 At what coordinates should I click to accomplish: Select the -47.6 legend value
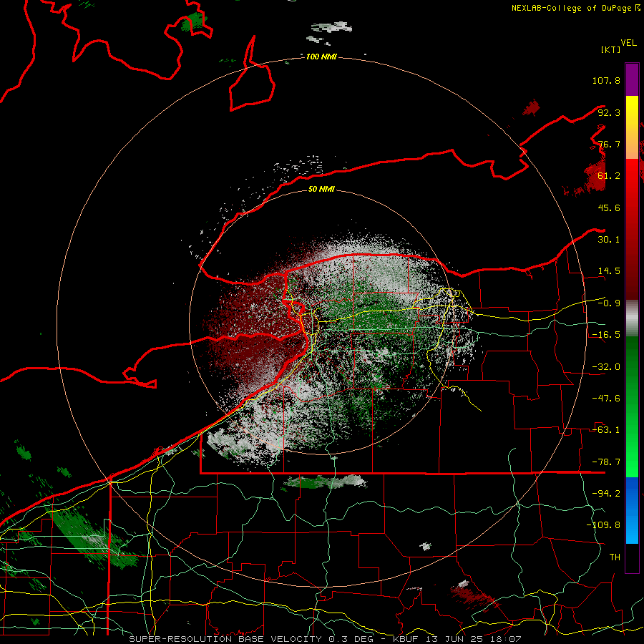click(606, 399)
